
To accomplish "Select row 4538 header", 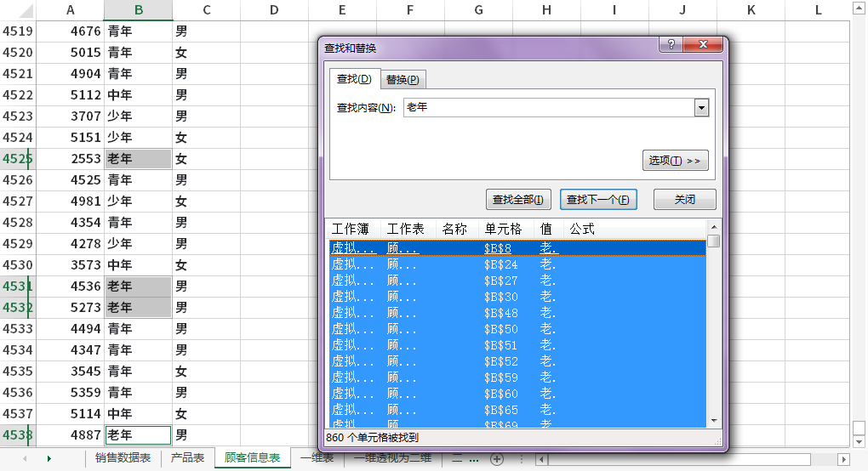I will pyautogui.click(x=18, y=435).
